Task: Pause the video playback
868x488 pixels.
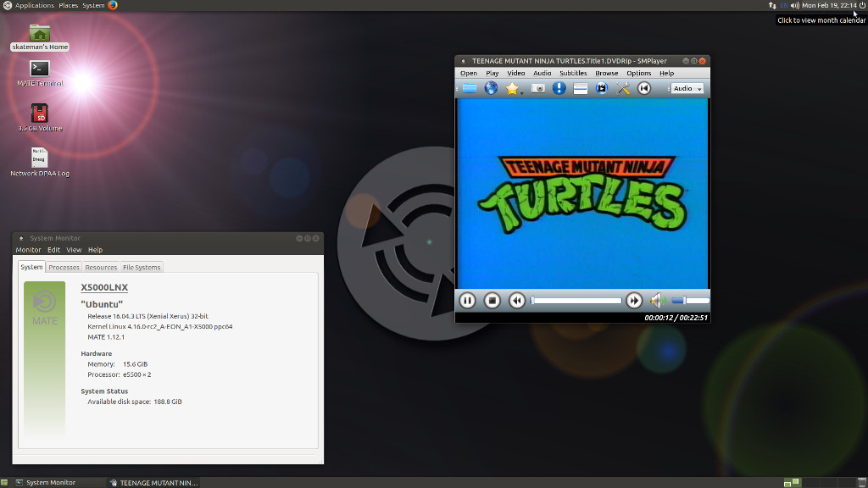Action: (467, 301)
